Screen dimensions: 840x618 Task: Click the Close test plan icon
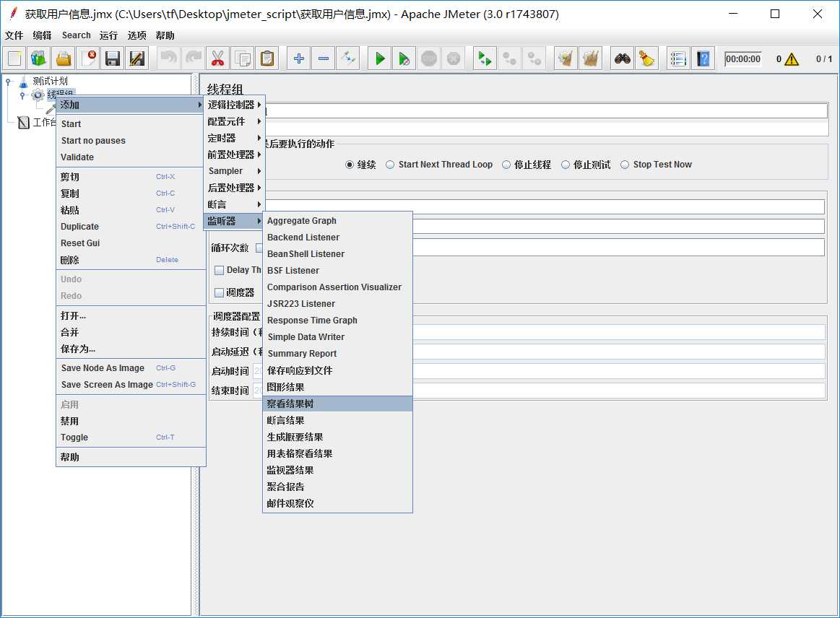tap(88, 58)
